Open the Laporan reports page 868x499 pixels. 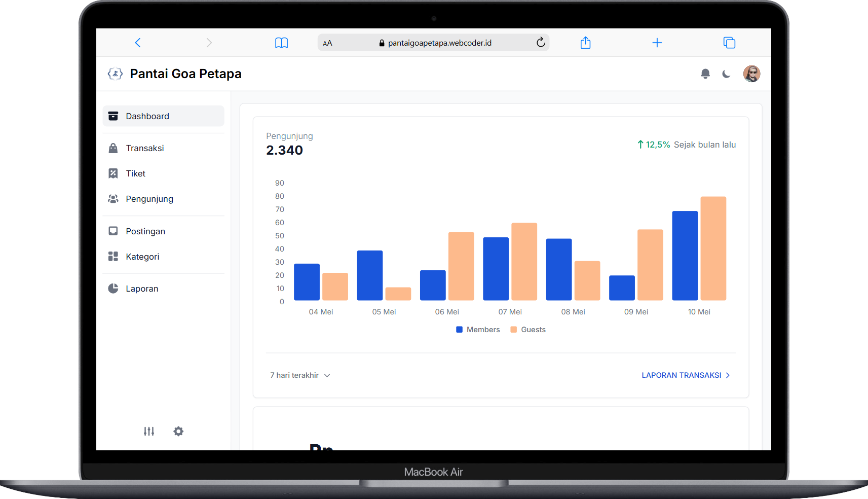point(163,289)
